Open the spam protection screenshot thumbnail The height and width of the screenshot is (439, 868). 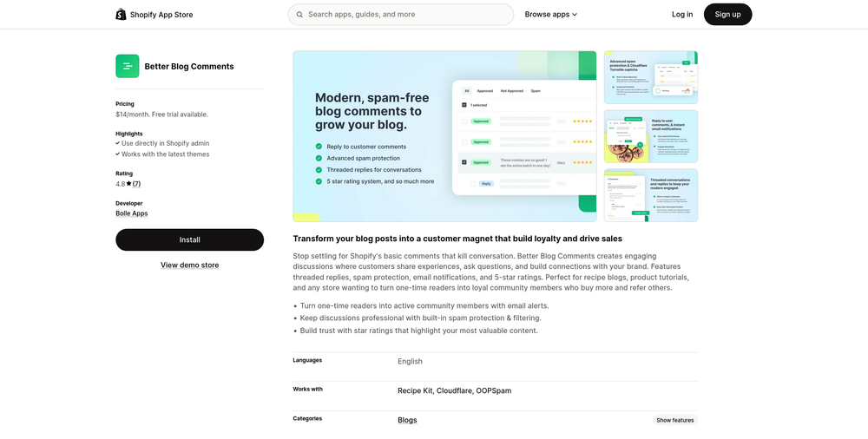650,77
